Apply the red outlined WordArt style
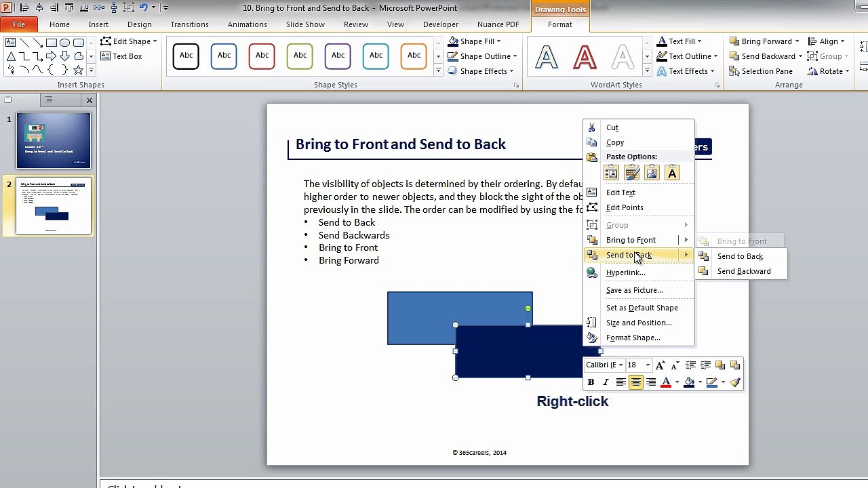The height and width of the screenshot is (488, 868). tap(585, 57)
